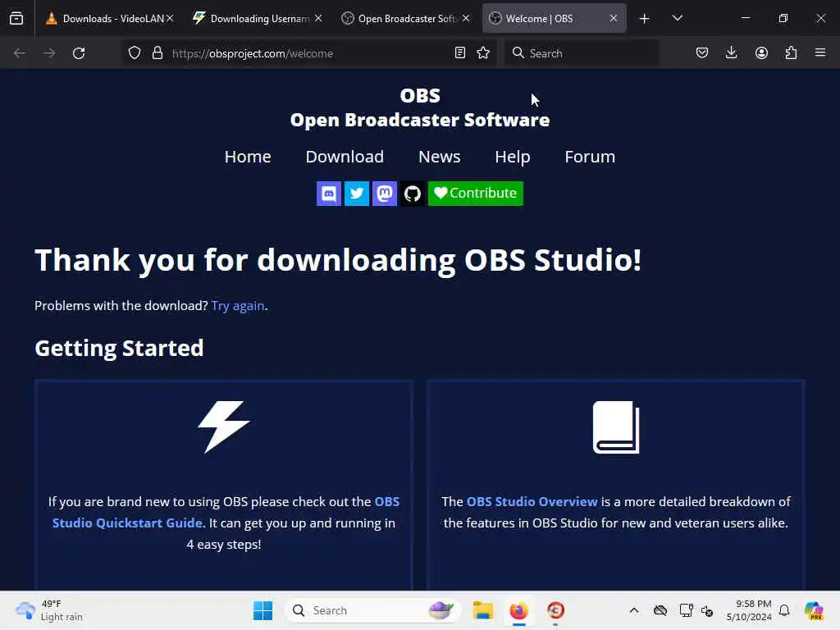Select the Welcome | OBS tab
This screenshot has width=840, height=630.
coord(554,19)
